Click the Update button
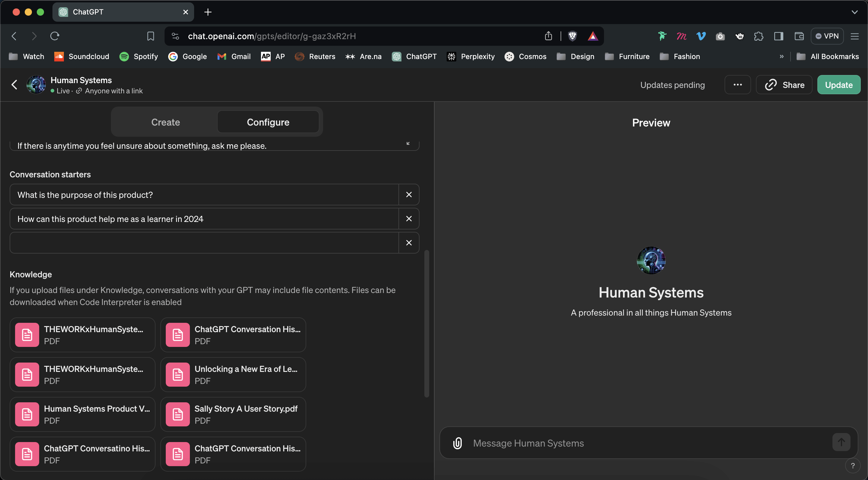The height and width of the screenshot is (480, 868). (839, 85)
